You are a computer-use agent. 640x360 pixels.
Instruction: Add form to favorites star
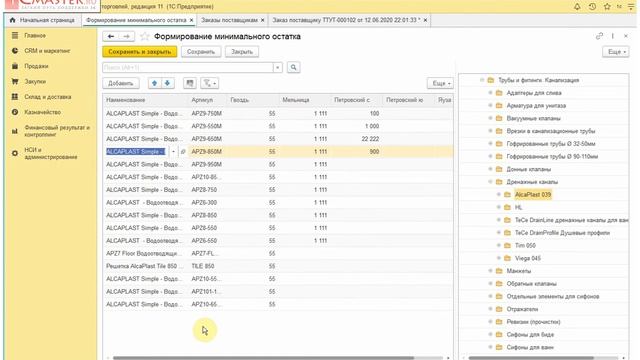144,36
